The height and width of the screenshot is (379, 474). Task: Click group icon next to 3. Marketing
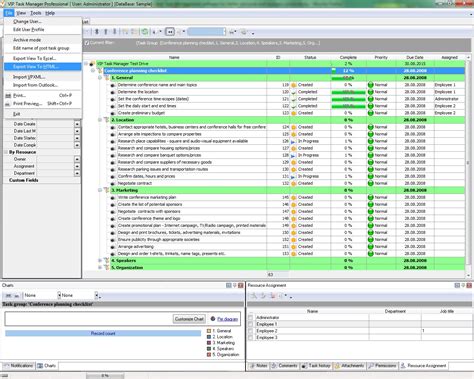106,190
